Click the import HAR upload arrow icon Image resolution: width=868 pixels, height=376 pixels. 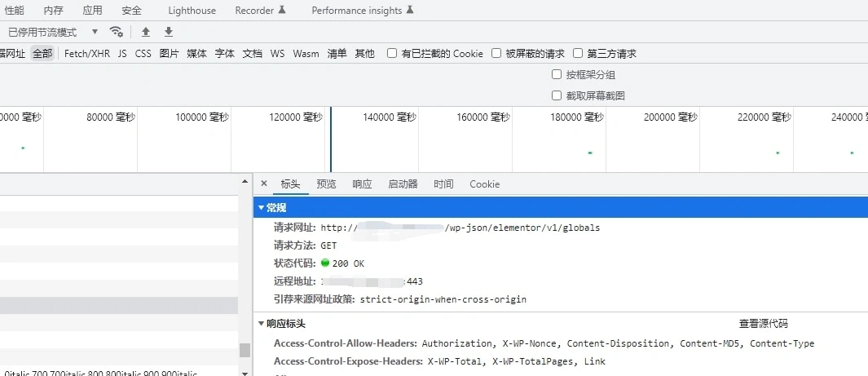tap(146, 32)
